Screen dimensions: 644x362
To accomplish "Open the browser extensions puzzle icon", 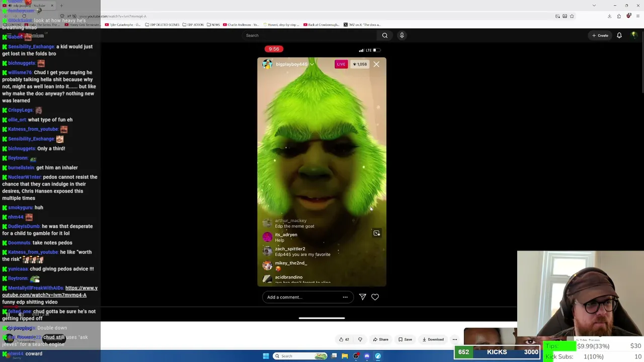I will click(619, 16).
